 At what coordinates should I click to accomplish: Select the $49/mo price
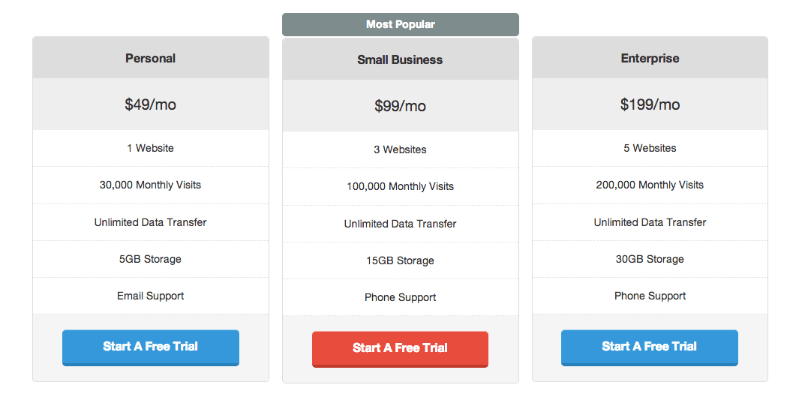point(150,104)
